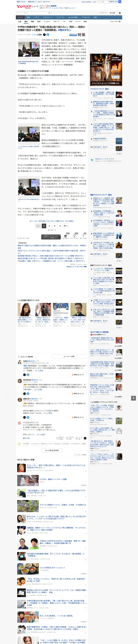
Task: Click the '#性のギモン' hashtag in headline
Action: (65, 30)
